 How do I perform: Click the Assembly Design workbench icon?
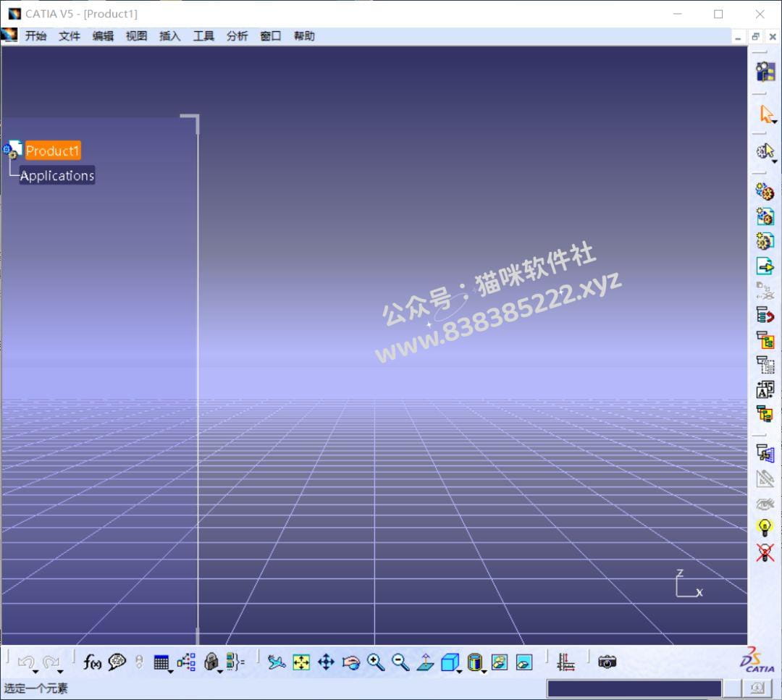[x=765, y=71]
